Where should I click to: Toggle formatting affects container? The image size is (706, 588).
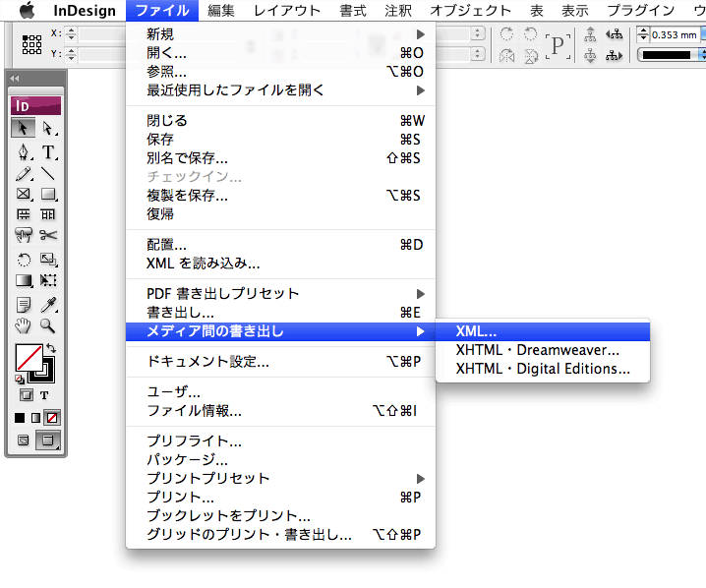(27, 395)
